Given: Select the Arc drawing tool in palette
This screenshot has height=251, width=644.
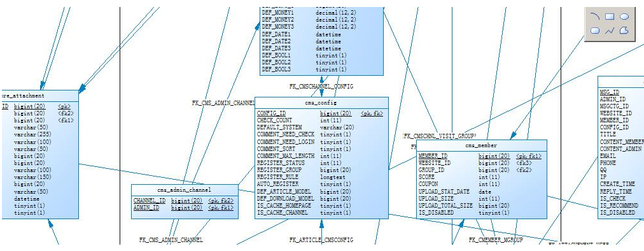Looking at the screenshot, I should pos(595,17).
